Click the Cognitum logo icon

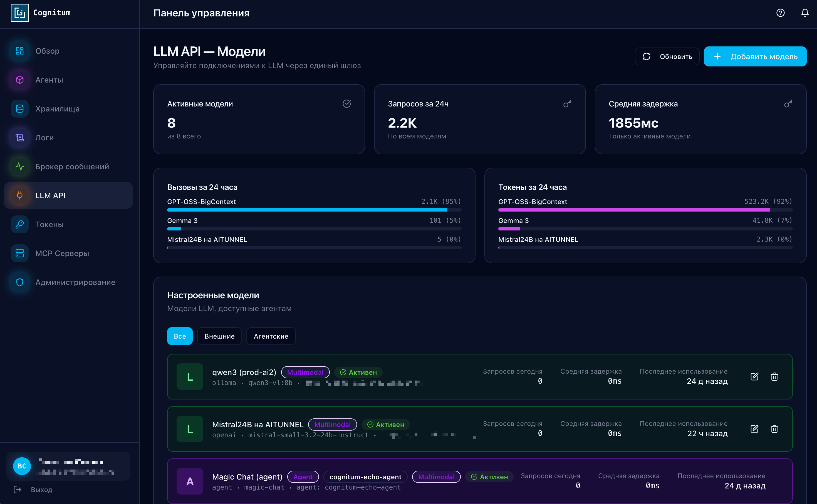pyautogui.click(x=20, y=13)
